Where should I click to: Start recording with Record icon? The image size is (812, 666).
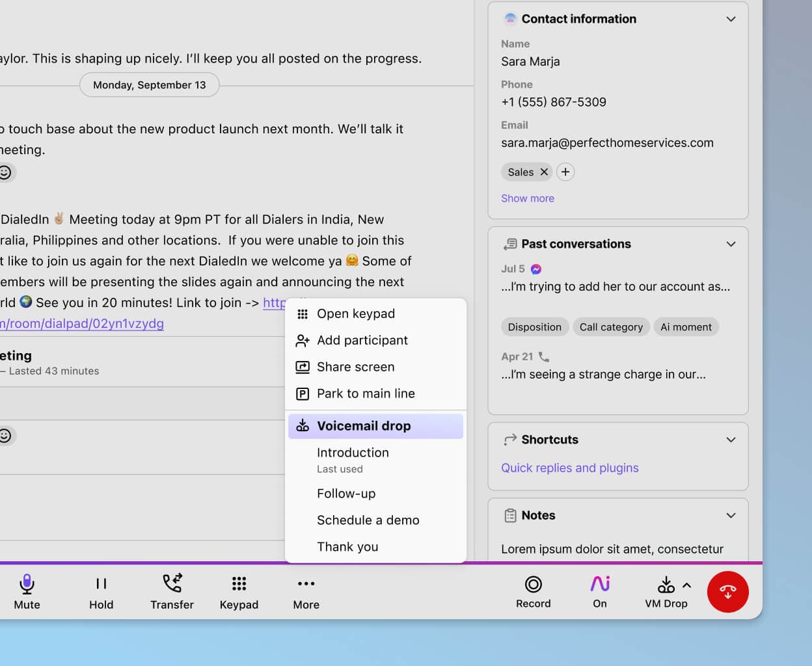tap(533, 584)
